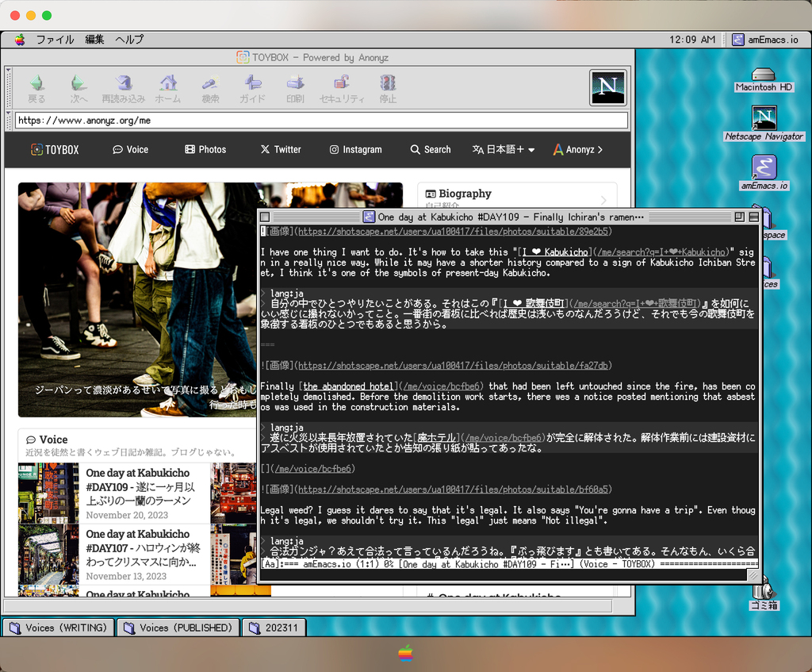Click the TOYBOX logo in site navigation
The image size is (812, 672).
click(x=55, y=150)
